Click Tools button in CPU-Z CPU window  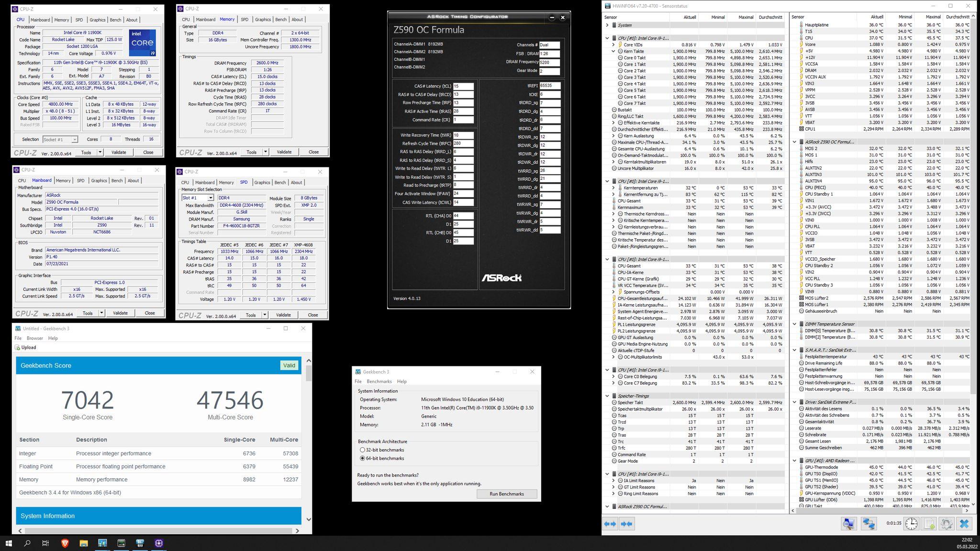86,152
